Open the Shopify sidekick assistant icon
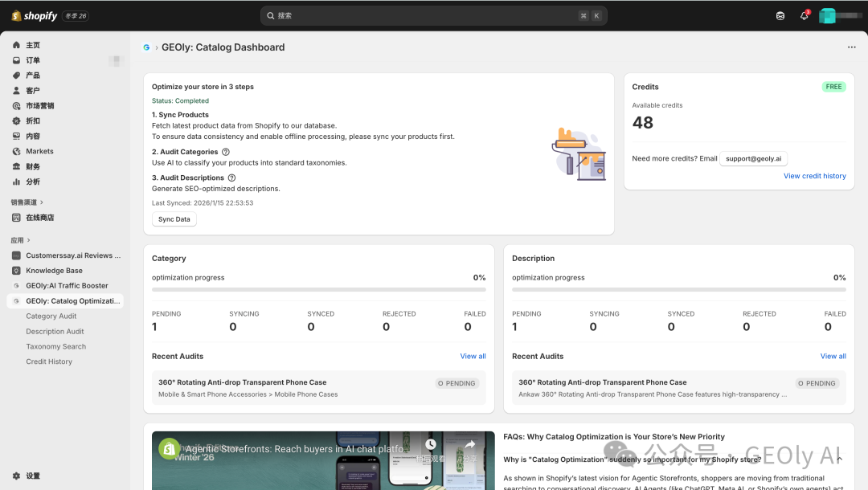The width and height of the screenshot is (868, 490). 780,15
